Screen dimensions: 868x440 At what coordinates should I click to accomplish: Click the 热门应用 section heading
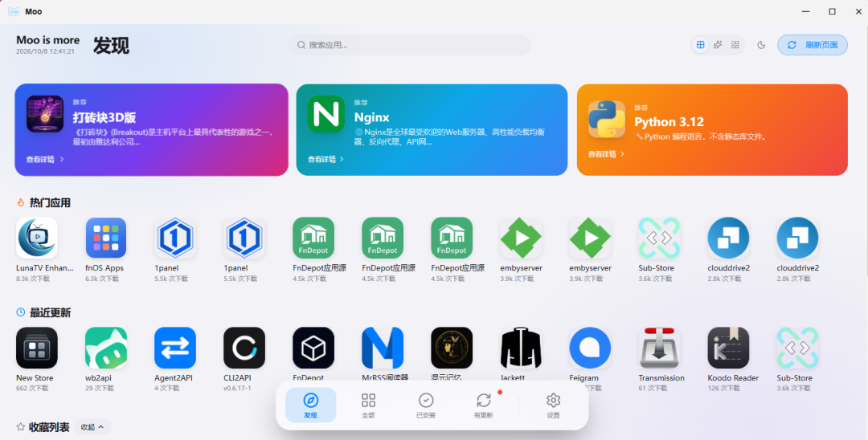point(50,203)
